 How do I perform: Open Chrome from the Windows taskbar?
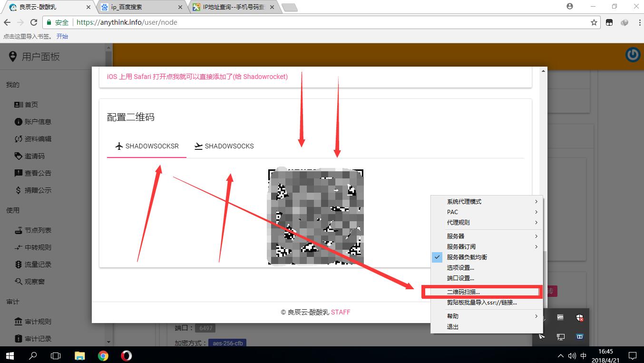pyautogui.click(x=103, y=355)
